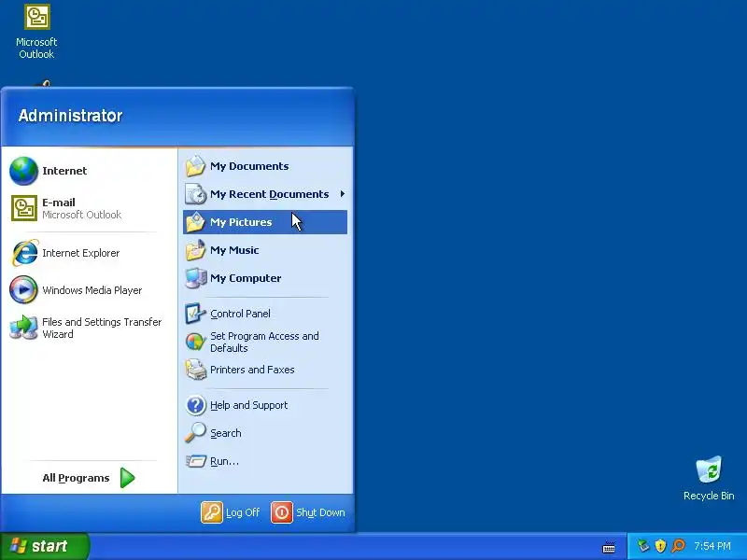Click the E-mail Outlook icon in Start menu
The height and width of the screenshot is (560, 747).
point(24,208)
